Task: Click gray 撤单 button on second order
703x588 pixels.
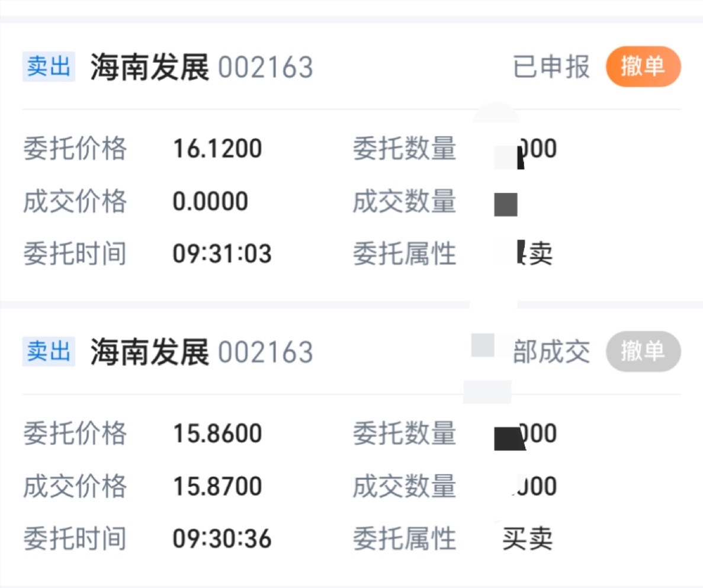Action: point(643,352)
